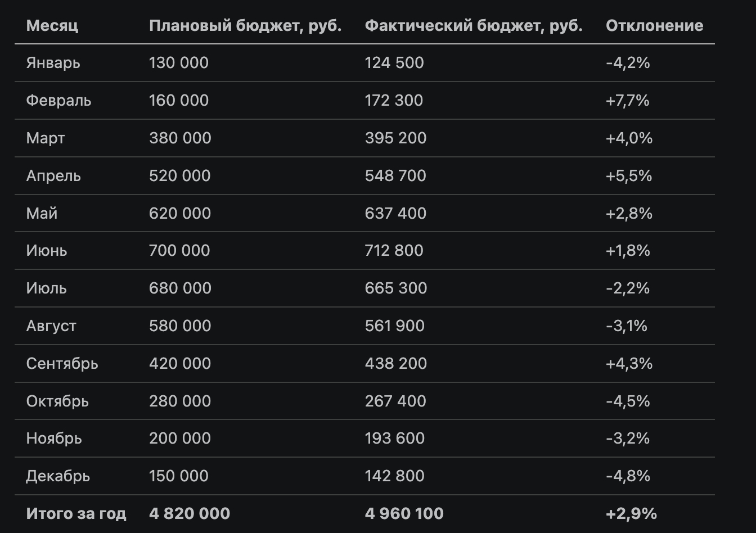Click yearly actual total 4 960 100
This screenshot has height=533, width=756.
[x=404, y=514]
